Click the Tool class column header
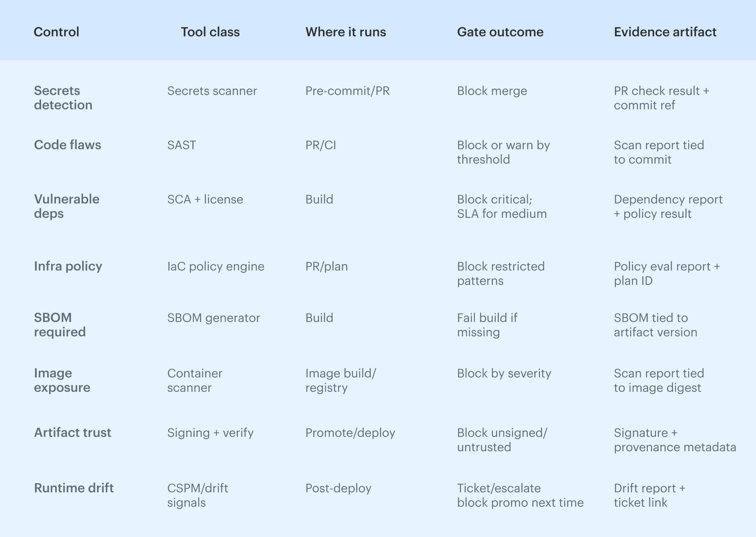Viewport: 756px width, 537px height. point(210,32)
